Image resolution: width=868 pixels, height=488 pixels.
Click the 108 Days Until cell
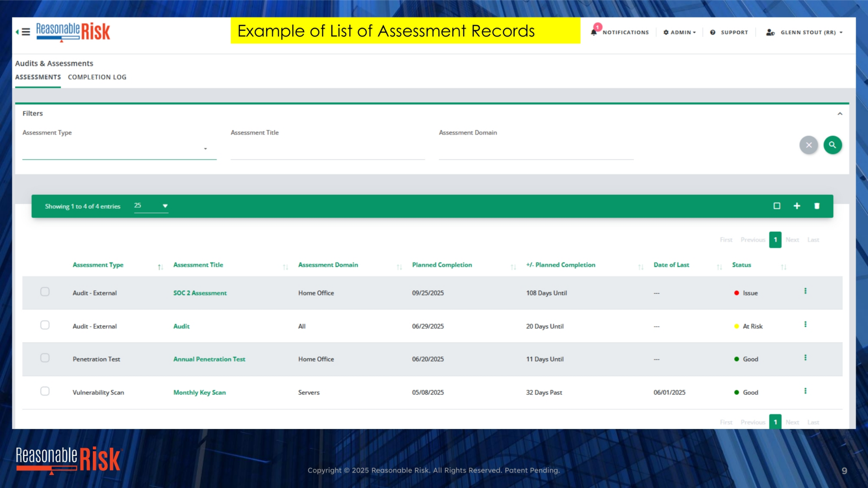(546, 293)
